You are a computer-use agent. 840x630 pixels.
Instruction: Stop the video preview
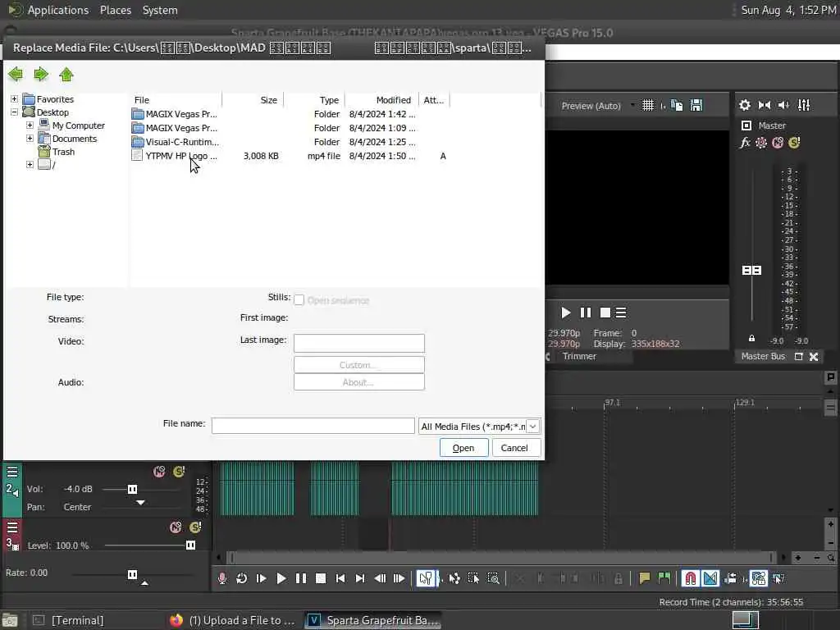click(x=605, y=313)
